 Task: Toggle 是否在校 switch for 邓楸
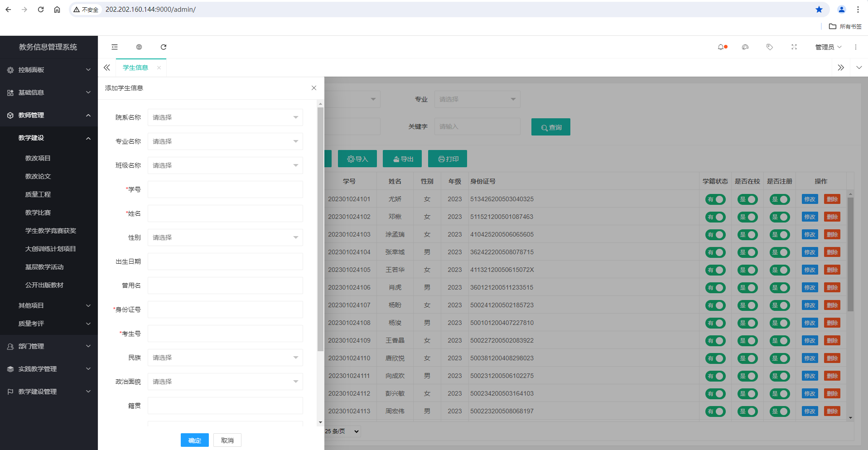[747, 217]
